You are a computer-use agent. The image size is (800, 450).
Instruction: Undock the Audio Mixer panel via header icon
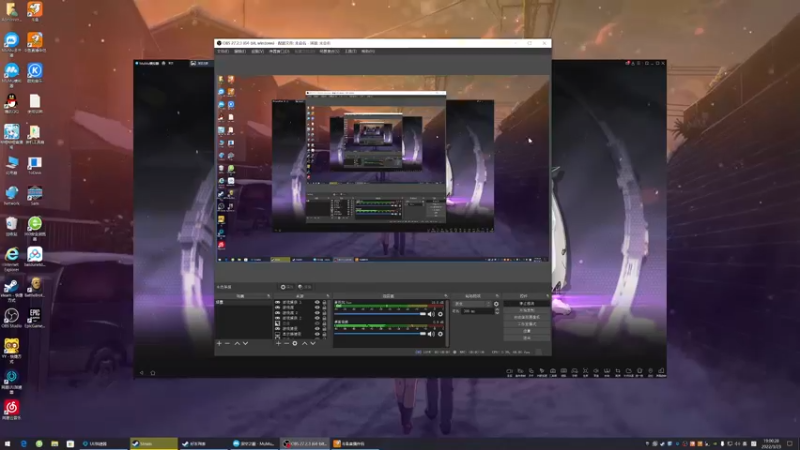click(x=446, y=296)
